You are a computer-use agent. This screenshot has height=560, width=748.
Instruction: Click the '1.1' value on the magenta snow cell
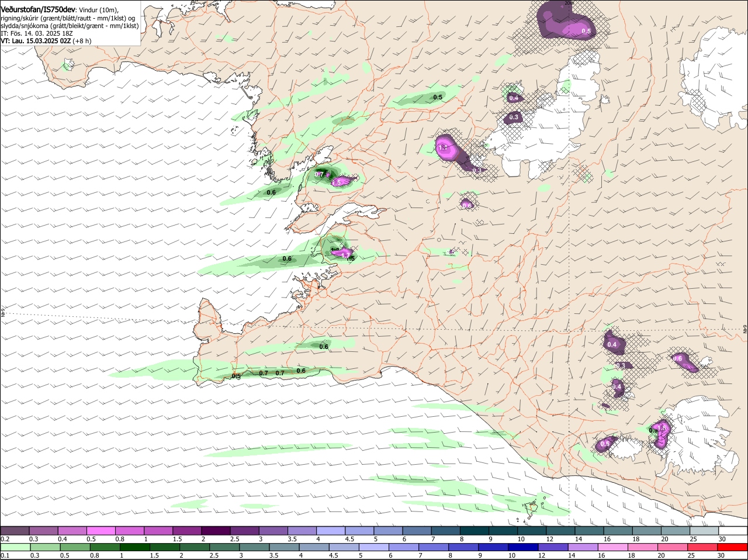[x=443, y=148]
